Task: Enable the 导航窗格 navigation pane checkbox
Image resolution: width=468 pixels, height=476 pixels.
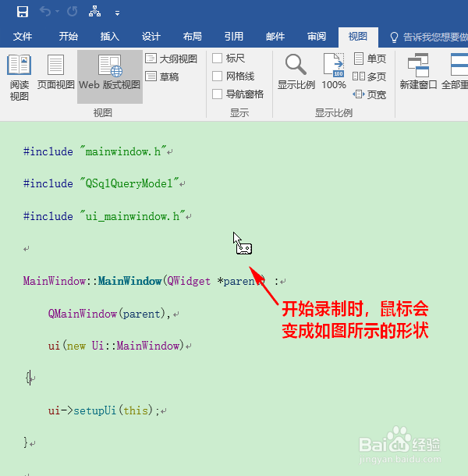Action: (217, 94)
